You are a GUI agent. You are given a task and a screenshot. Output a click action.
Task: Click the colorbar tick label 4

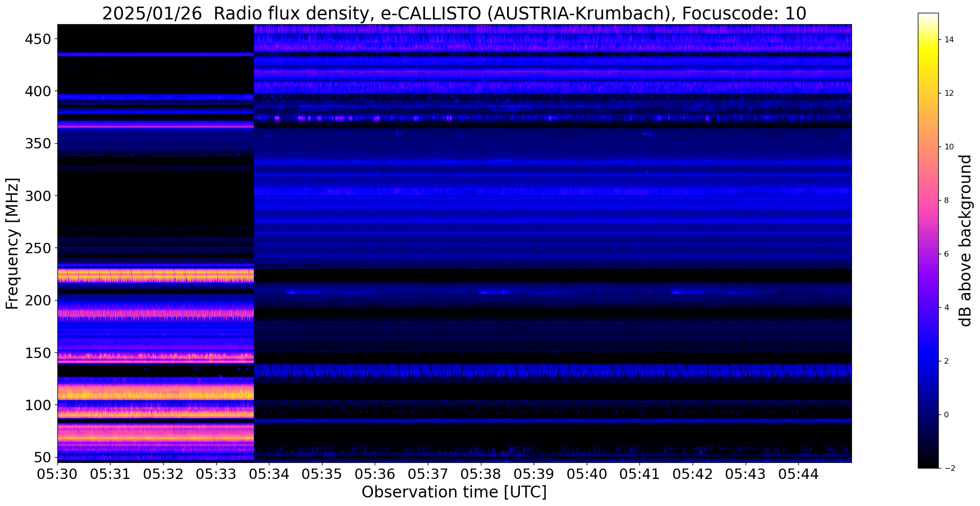[947, 308]
